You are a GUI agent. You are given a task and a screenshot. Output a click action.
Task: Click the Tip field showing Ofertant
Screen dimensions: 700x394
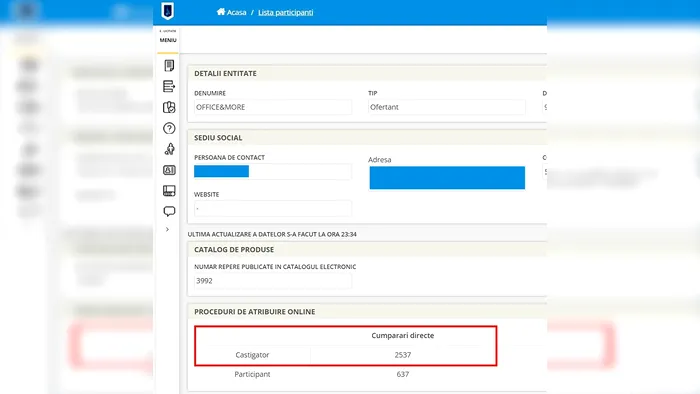447,107
